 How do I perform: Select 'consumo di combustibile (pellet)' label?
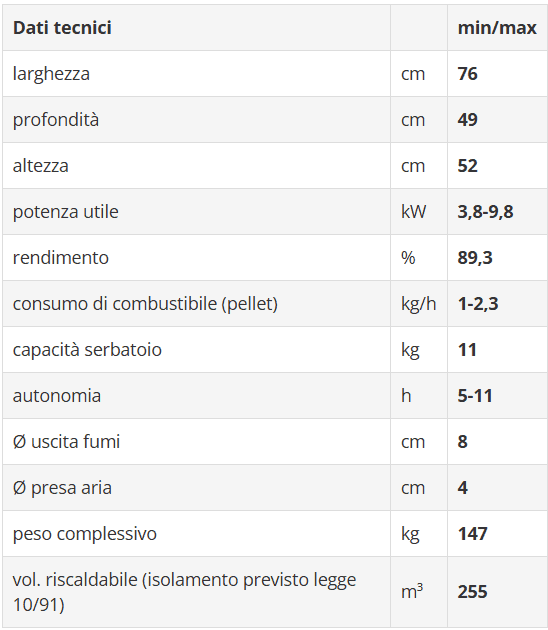tap(145, 304)
